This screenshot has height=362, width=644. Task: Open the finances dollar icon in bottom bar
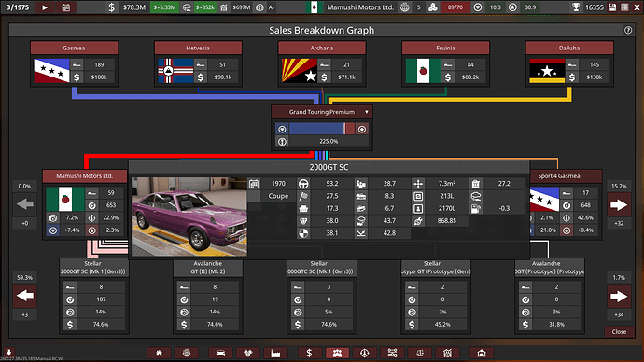309,353
